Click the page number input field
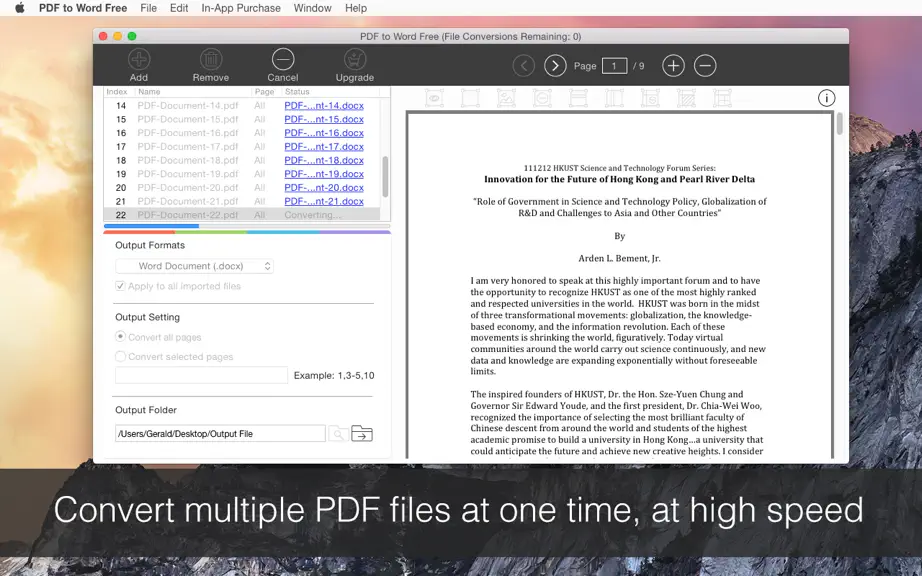922x576 pixels. (614, 66)
